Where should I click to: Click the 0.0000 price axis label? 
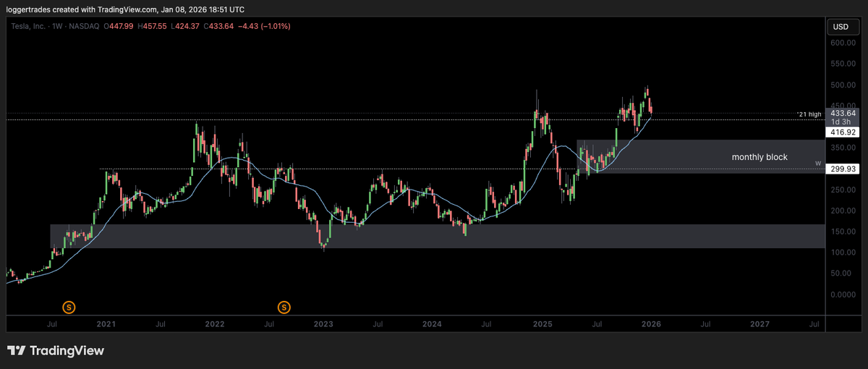click(x=843, y=294)
